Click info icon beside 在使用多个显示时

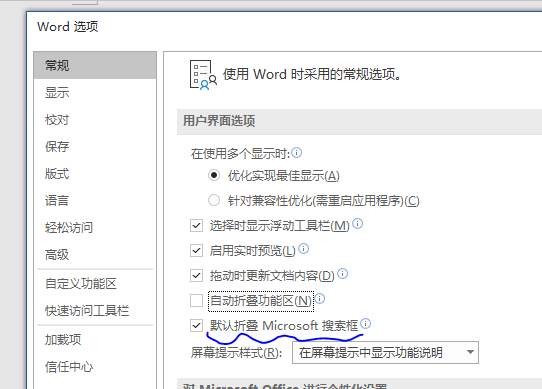pos(297,152)
